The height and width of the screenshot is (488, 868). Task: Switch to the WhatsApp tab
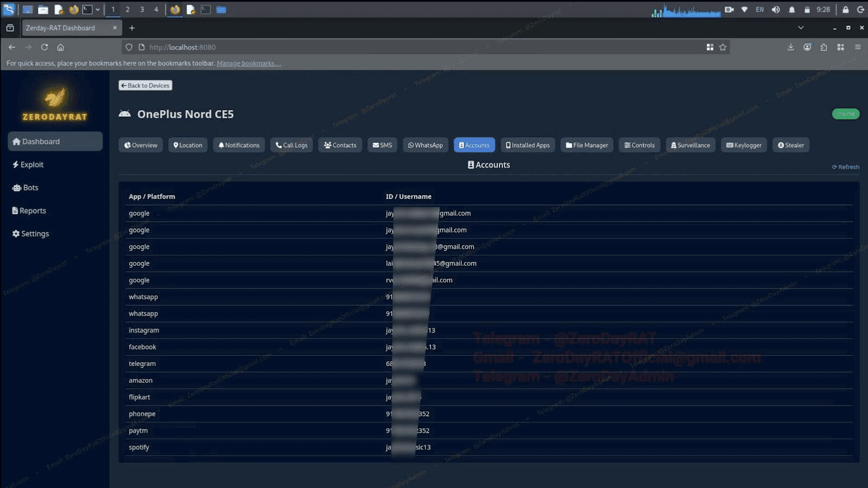(x=425, y=145)
